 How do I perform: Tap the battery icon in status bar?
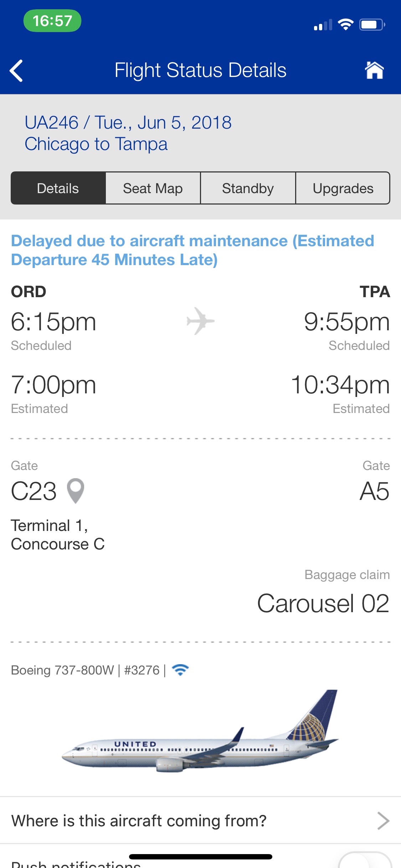(x=372, y=25)
